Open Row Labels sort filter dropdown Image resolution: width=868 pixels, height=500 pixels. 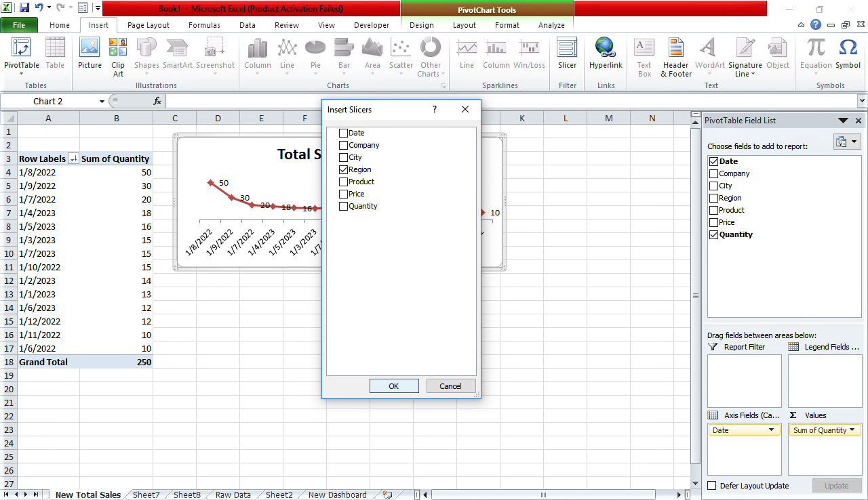click(73, 159)
